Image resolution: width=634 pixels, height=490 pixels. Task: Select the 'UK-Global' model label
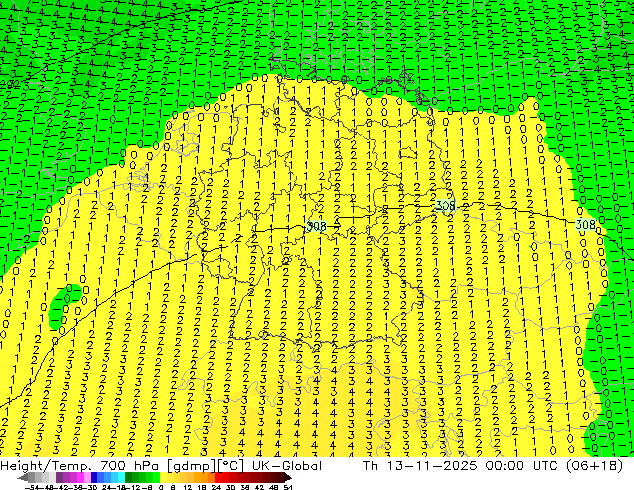[x=287, y=466]
